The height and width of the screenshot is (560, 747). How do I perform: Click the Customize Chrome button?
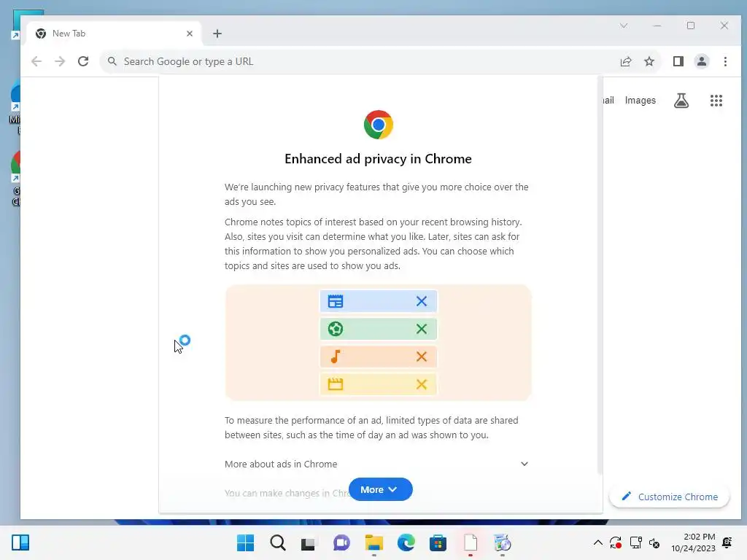(670, 497)
